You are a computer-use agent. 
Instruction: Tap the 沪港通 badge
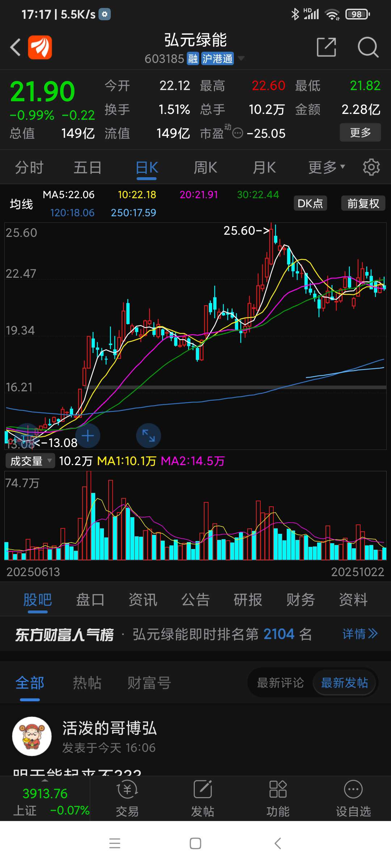(x=218, y=59)
